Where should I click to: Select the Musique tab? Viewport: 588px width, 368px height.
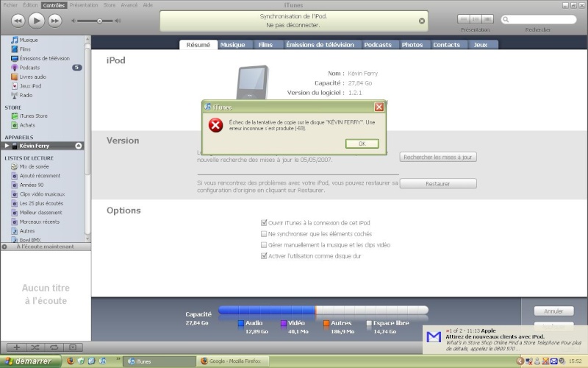(232, 45)
